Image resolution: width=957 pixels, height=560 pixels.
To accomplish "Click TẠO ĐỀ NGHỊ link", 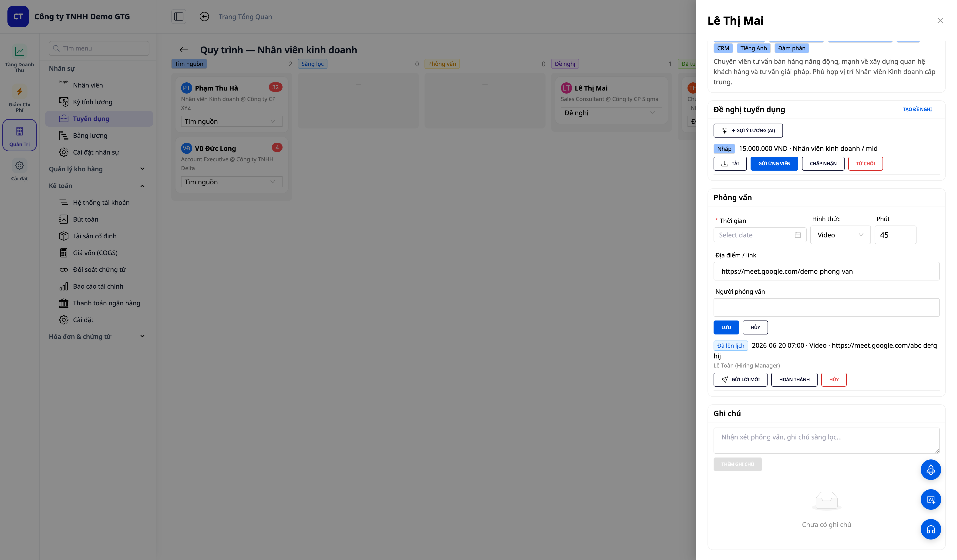I will [x=917, y=109].
